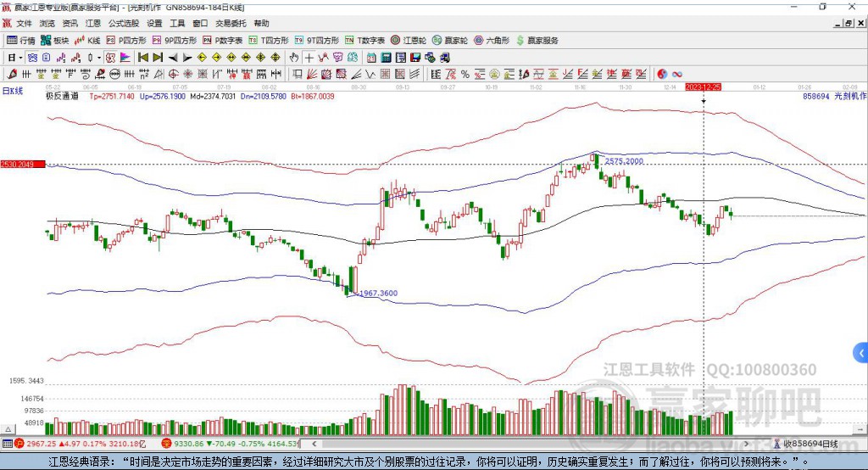Open the T数字表 tool
Image resolution: width=868 pixels, height=470 pixels.
click(364, 41)
